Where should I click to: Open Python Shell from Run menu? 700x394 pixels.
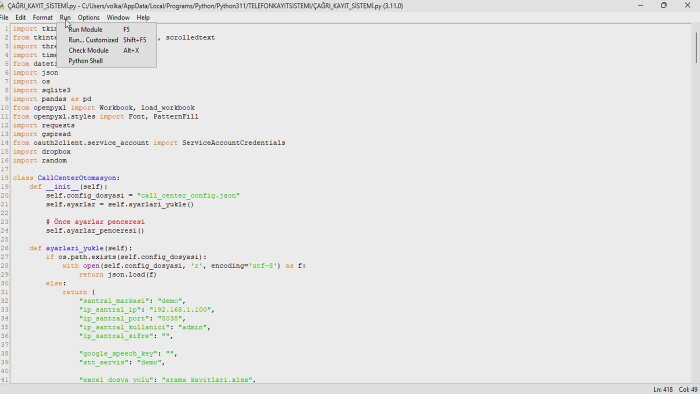click(x=106, y=61)
